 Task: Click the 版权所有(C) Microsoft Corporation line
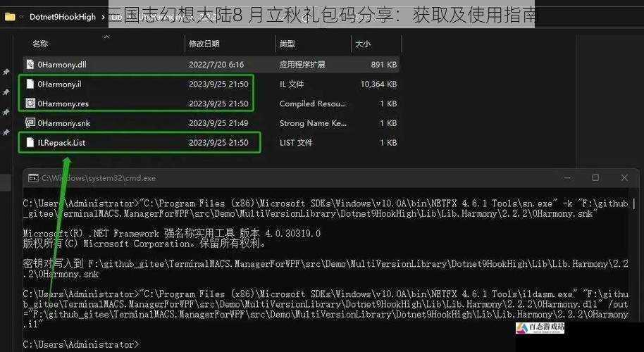tap(144, 244)
